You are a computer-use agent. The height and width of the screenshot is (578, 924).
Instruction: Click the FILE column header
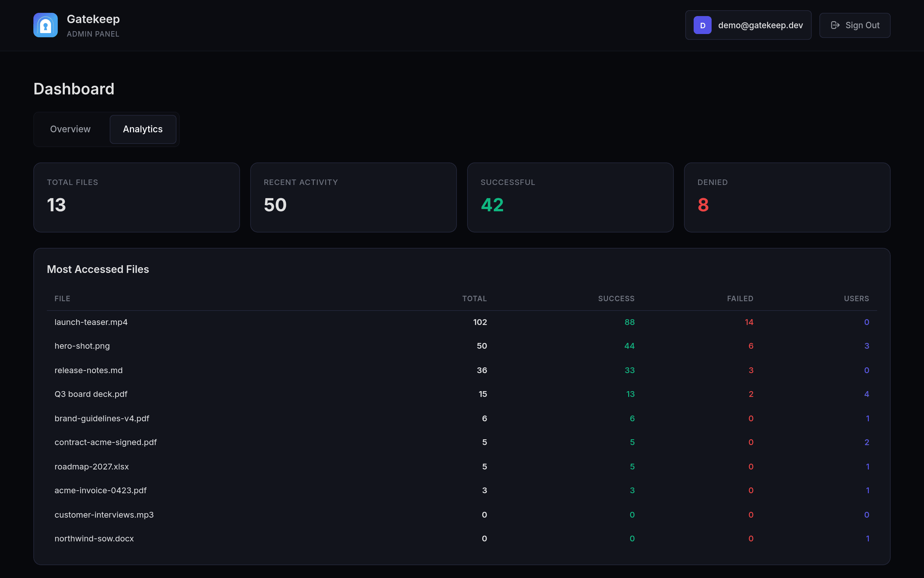coord(62,299)
